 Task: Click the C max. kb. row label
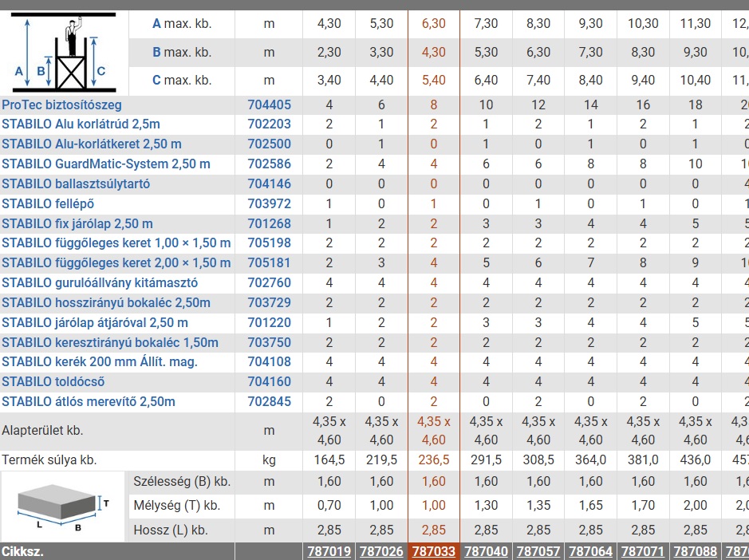pyautogui.click(x=182, y=81)
